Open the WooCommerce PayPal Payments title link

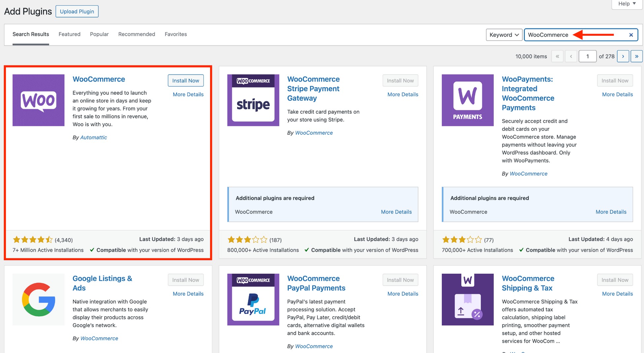316,283
